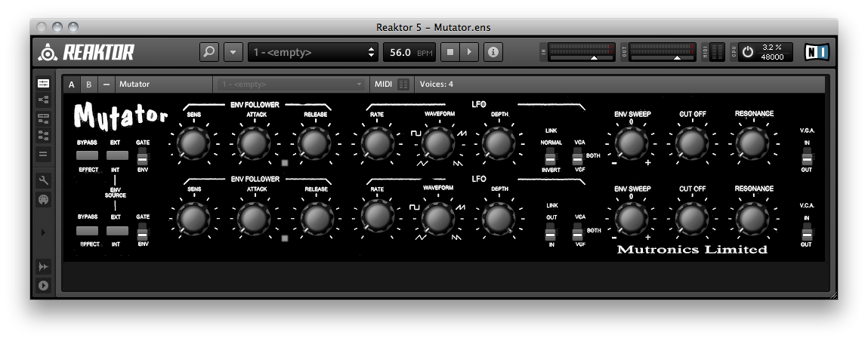Click the Mutator instrument name
This screenshot has height=341, width=868.
[x=134, y=84]
